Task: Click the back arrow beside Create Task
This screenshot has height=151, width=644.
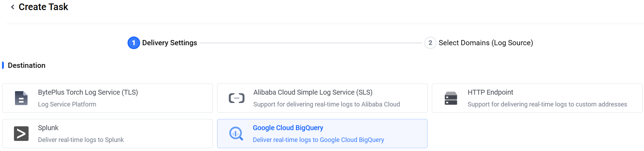Action: (x=13, y=7)
